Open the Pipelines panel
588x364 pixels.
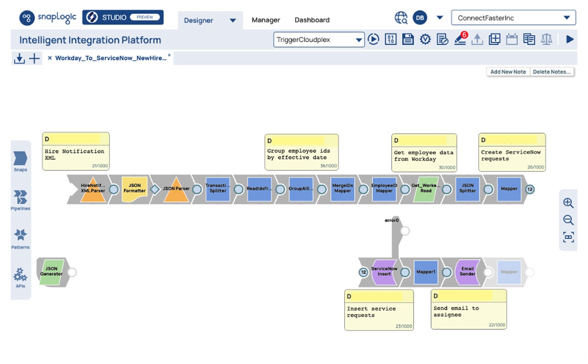pyautogui.click(x=20, y=200)
